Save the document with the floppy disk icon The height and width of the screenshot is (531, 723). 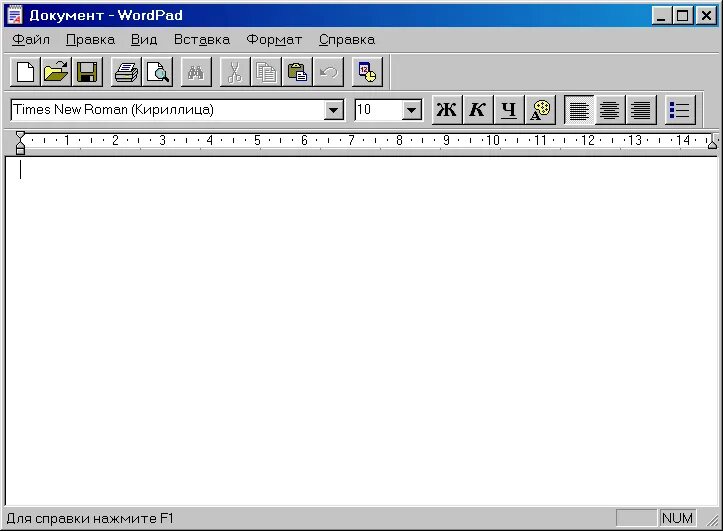tap(87, 72)
